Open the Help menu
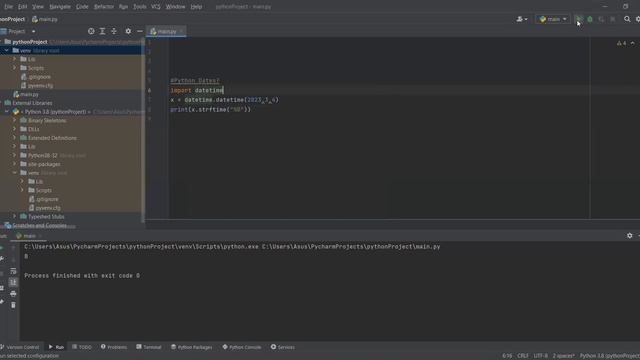 coord(196,7)
